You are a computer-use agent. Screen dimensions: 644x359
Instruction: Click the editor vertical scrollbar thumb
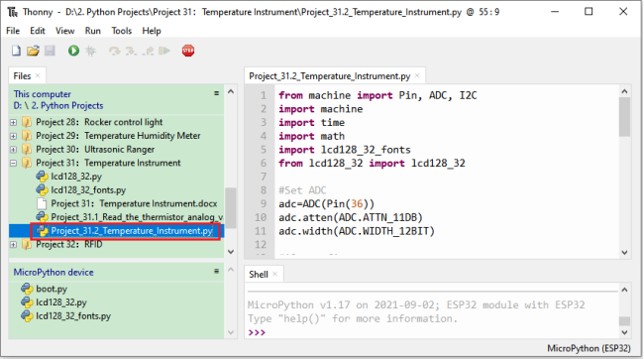pos(625,117)
